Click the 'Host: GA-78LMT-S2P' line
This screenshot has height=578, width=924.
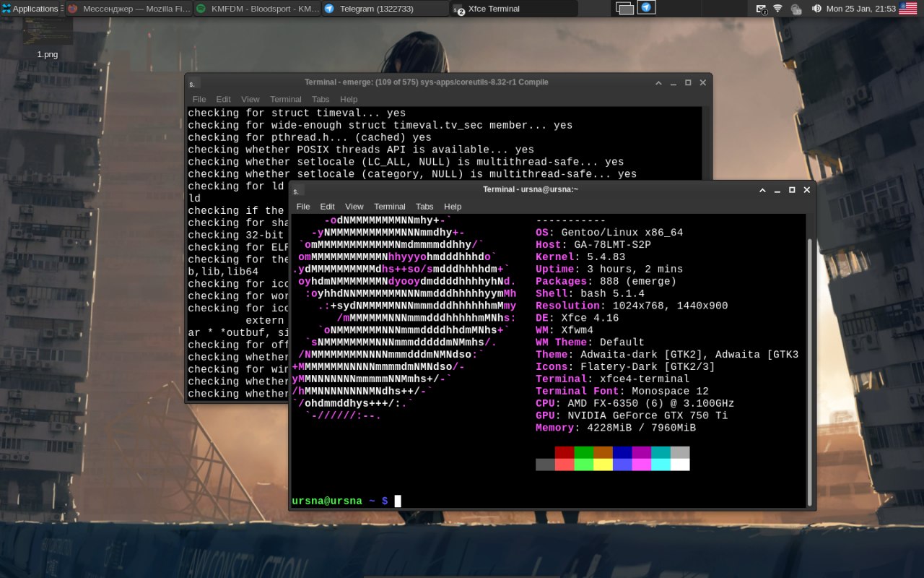593,245
